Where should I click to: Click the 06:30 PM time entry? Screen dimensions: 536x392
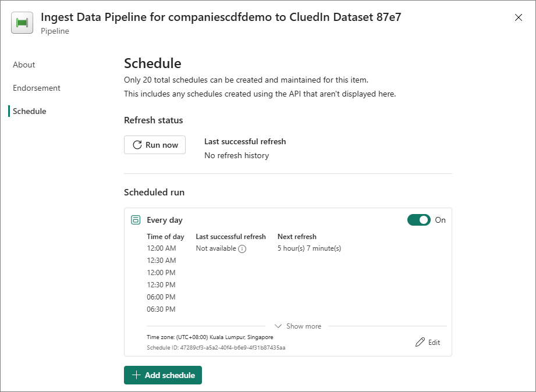tap(161, 309)
